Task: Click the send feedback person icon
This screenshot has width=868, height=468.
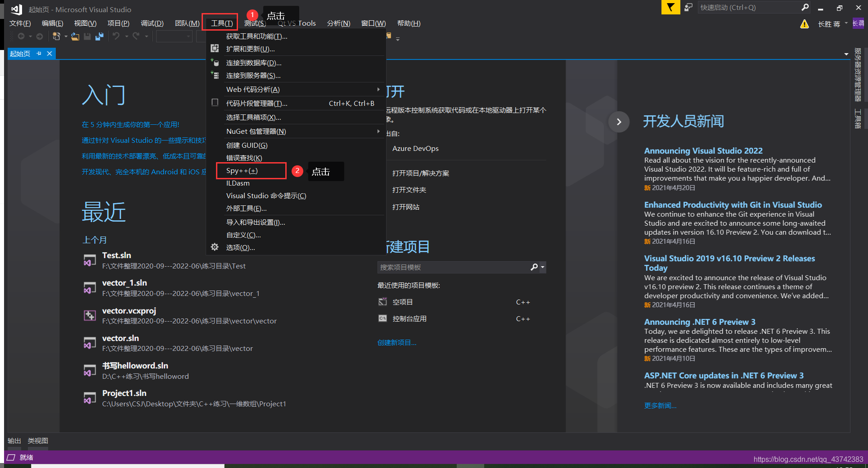Action: [x=688, y=7]
